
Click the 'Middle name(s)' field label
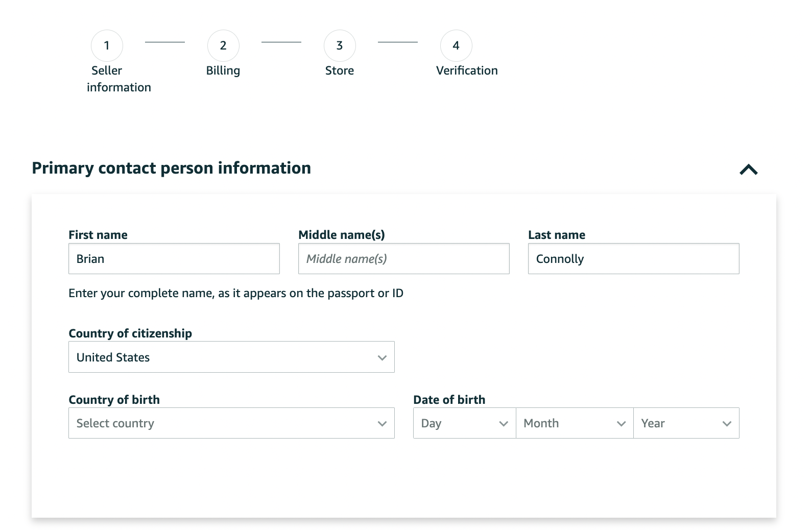(342, 235)
